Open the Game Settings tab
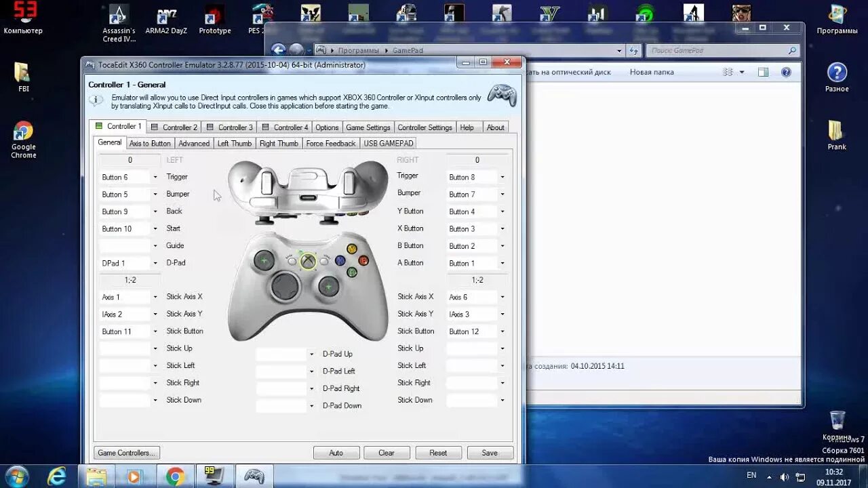 pos(368,127)
